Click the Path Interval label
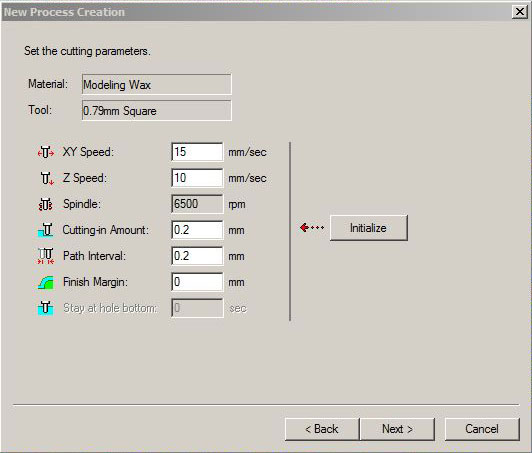Viewport: 532px width, 453px height. 94,256
